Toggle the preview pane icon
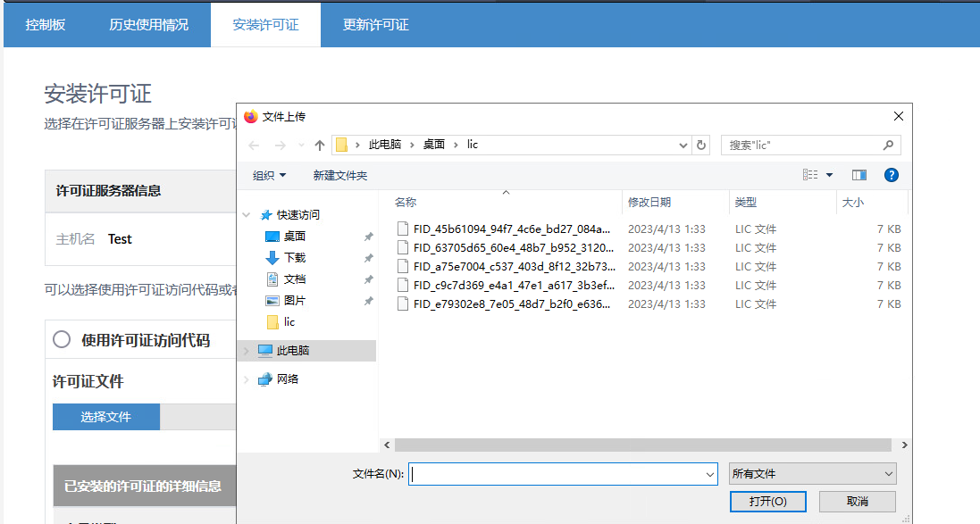980x524 pixels. click(x=859, y=175)
